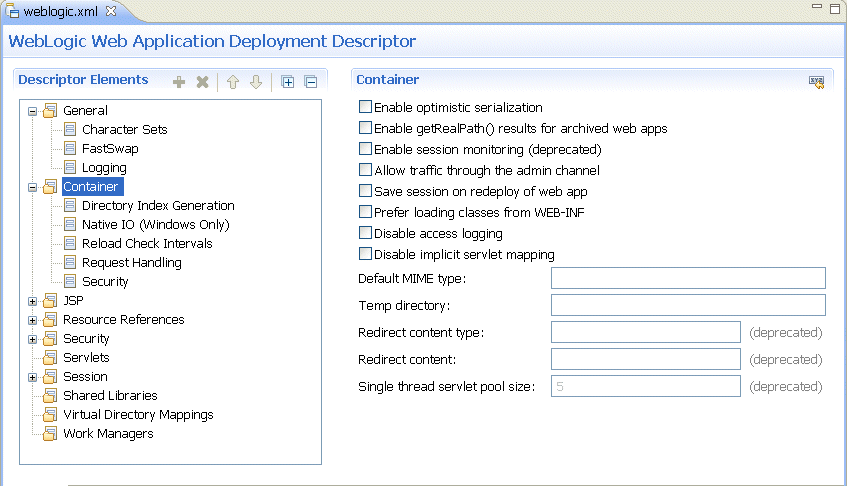Click the Default MIME type field
This screenshot has width=847, height=486.
pos(688,278)
